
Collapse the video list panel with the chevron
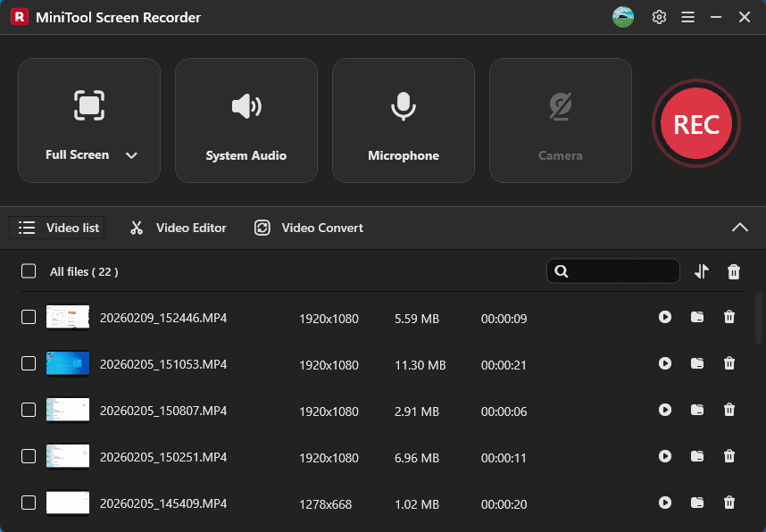(740, 228)
